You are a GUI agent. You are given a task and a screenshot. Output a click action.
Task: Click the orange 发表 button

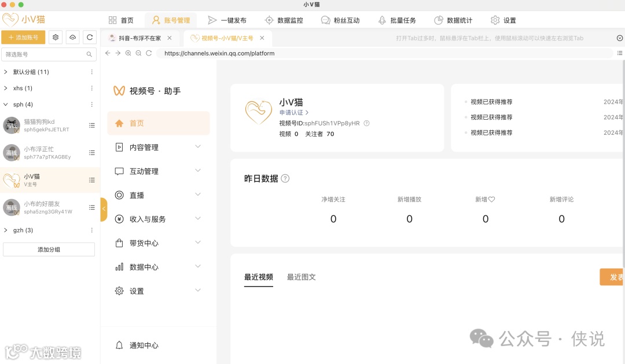612,277
